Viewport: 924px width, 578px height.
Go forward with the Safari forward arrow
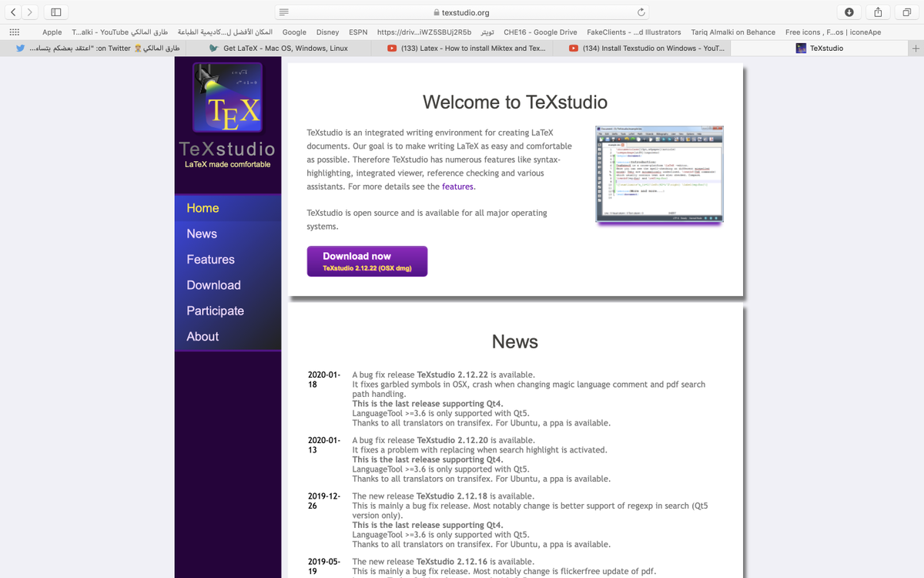point(30,12)
